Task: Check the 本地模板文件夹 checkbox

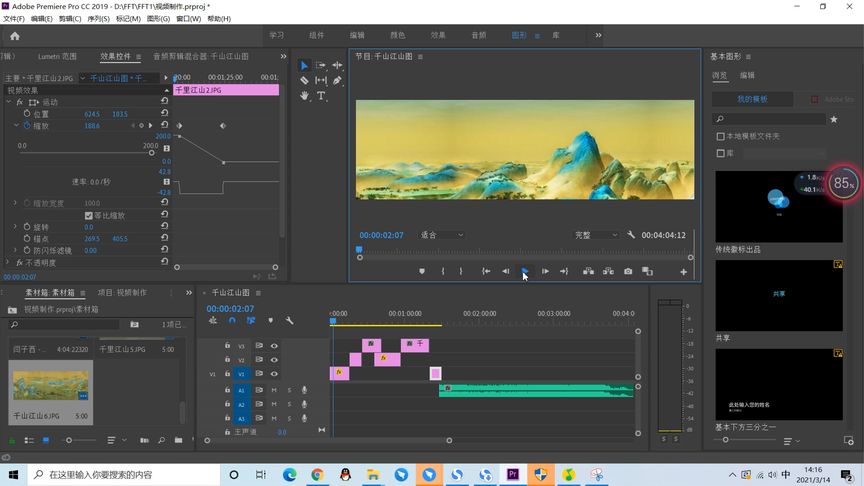Action: [721, 136]
